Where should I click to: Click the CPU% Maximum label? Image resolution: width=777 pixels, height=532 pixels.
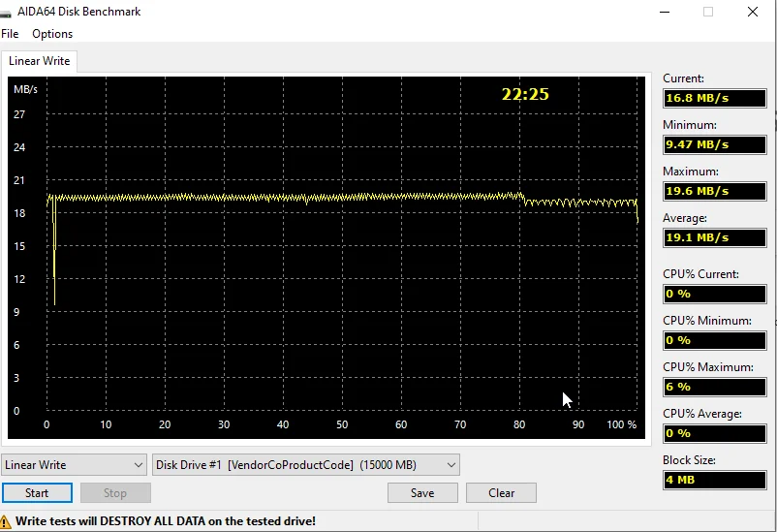point(707,367)
